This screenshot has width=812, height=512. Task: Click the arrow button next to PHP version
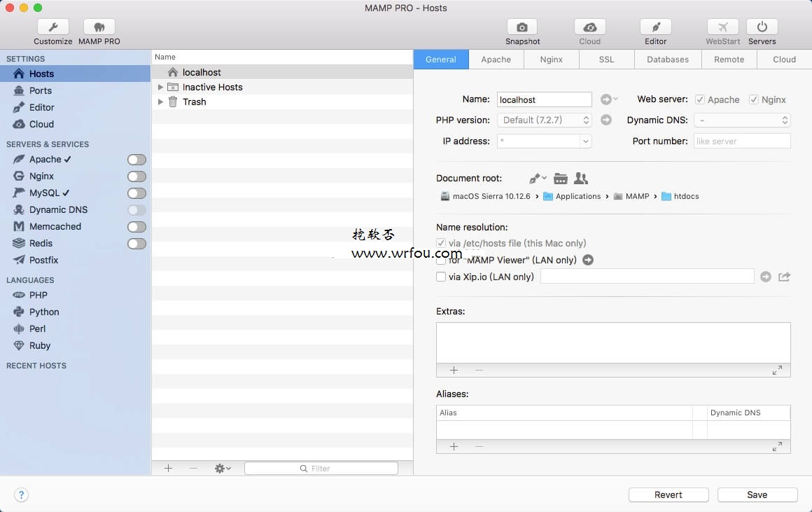point(606,120)
